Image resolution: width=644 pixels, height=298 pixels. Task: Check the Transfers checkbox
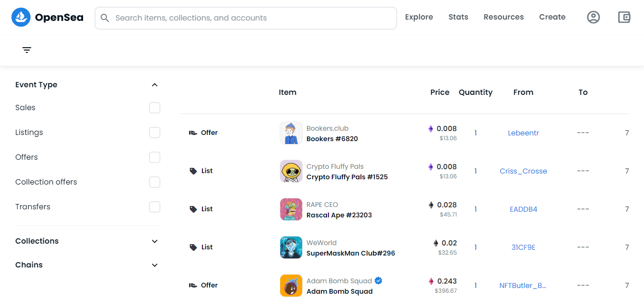(x=155, y=207)
